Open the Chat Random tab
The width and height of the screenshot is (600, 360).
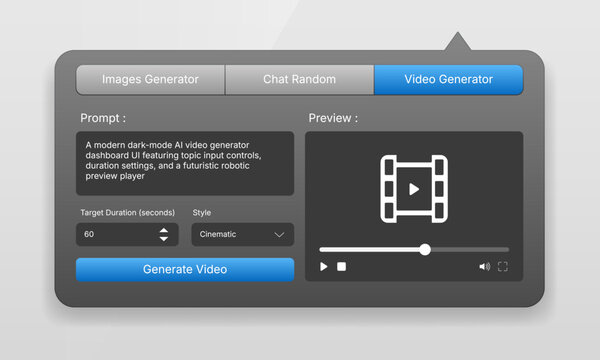point(299,80)
